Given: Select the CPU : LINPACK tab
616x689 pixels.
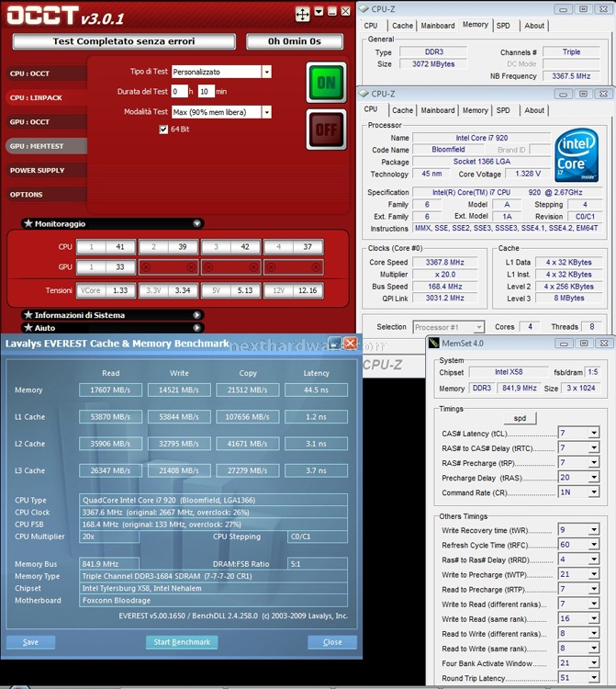Looking at the screenshot, I should coord(46,97).
